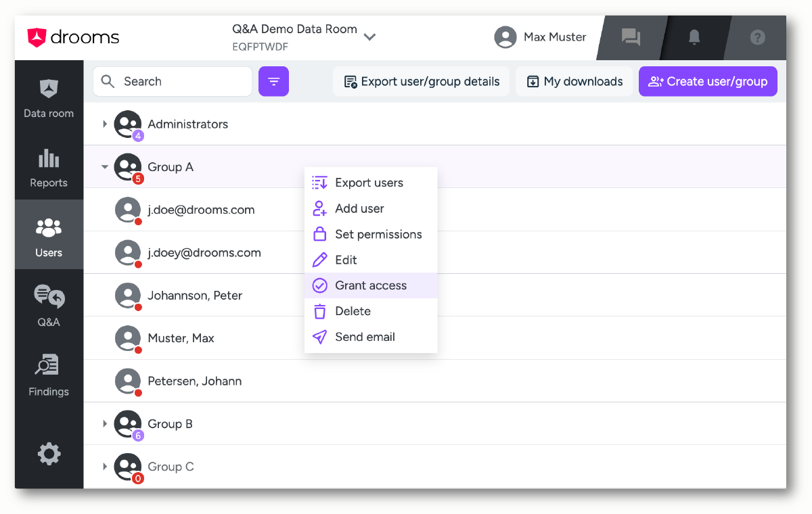The image size is (812, 514).
Task: Click avatar of j.doe@drooms.com
Action: point(128,210)
